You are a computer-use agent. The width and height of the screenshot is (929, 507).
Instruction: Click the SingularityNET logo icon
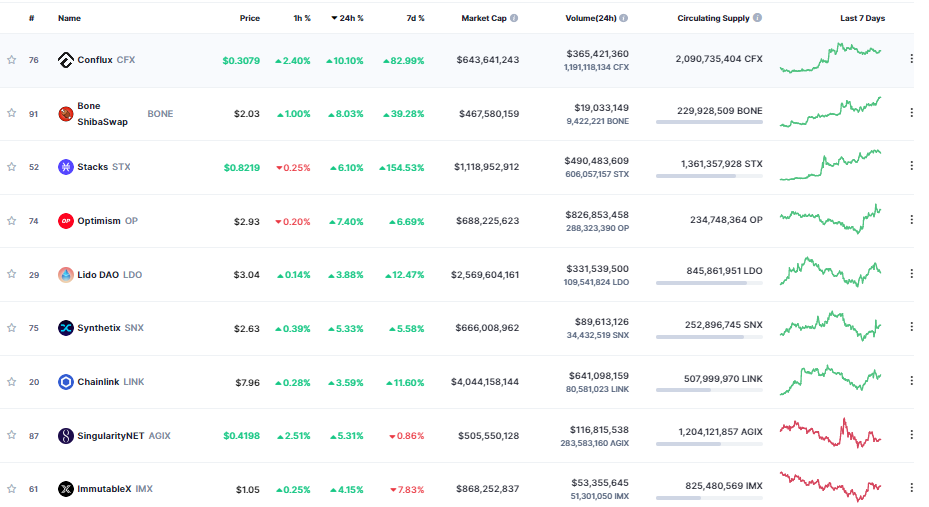tap(66, 436)
